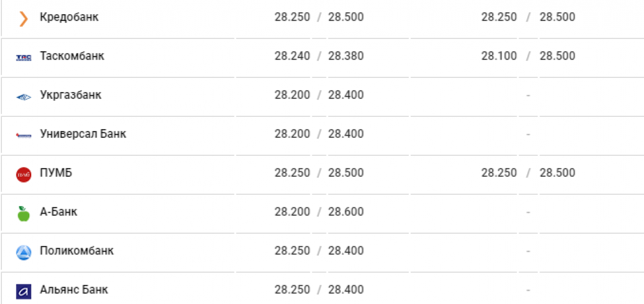Click the orange chevron Kredobank logo
The height and width of the screenshot is (304, 644).
pyautogui.click(x=24, y=19)
